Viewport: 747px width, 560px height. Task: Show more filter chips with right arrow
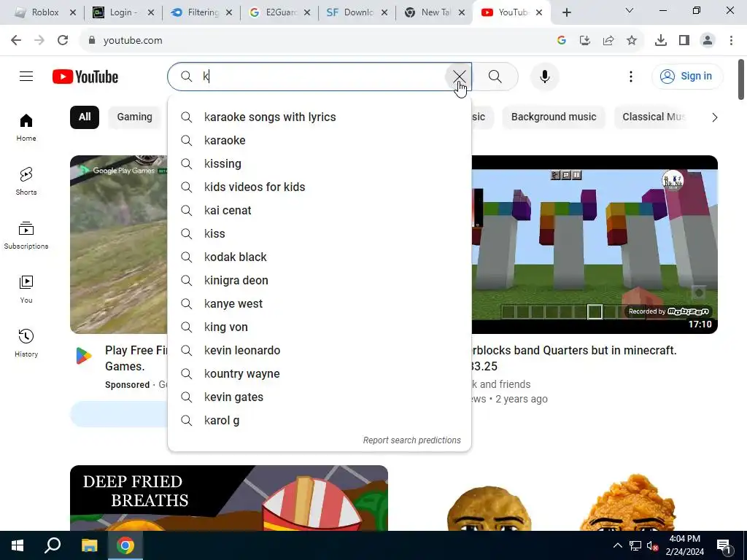(x=714, y=117)
